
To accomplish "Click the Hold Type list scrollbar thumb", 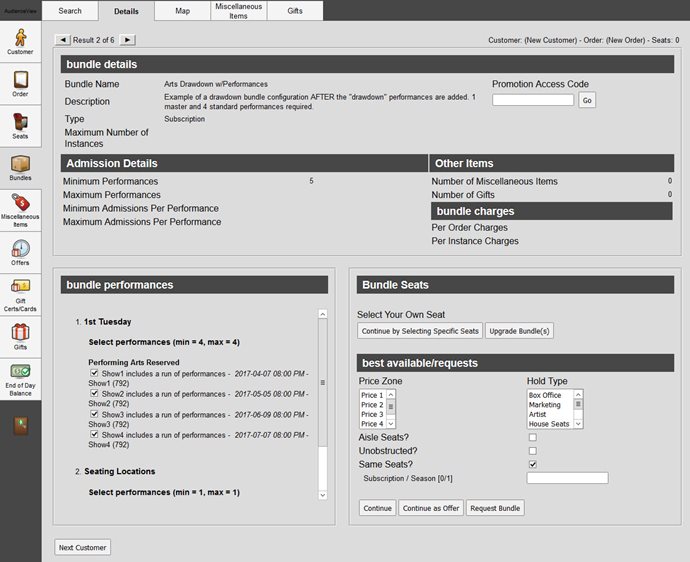I will tap(578, 404).
